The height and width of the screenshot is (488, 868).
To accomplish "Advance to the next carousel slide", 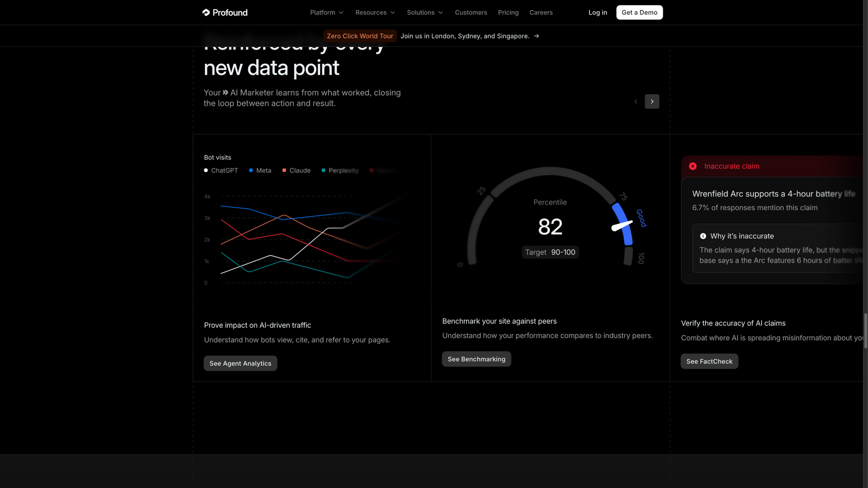I will pyautogui.click(x=652, y=101).
